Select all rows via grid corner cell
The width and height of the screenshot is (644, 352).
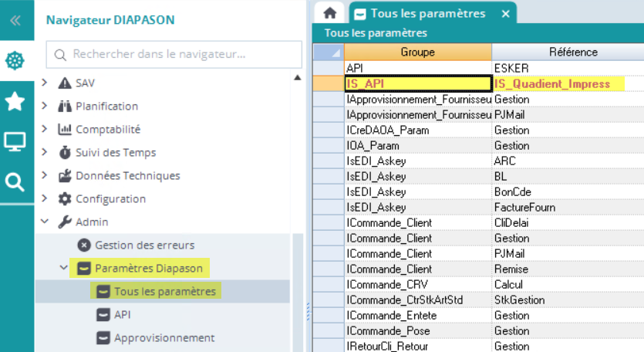(329, 52)
